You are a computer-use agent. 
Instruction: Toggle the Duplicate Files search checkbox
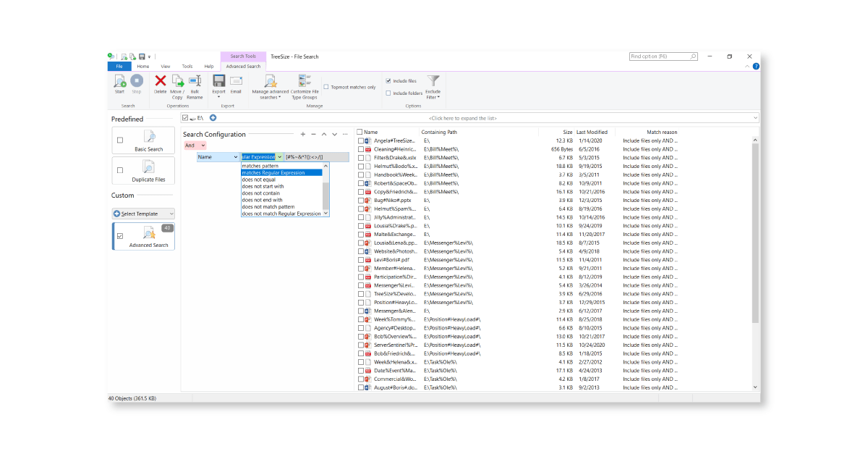120,170
